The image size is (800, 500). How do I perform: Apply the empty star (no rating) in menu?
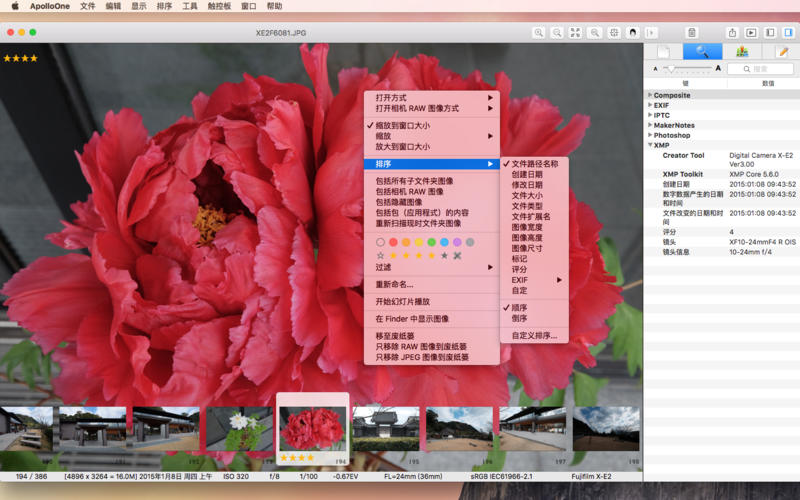coord(380,256)
